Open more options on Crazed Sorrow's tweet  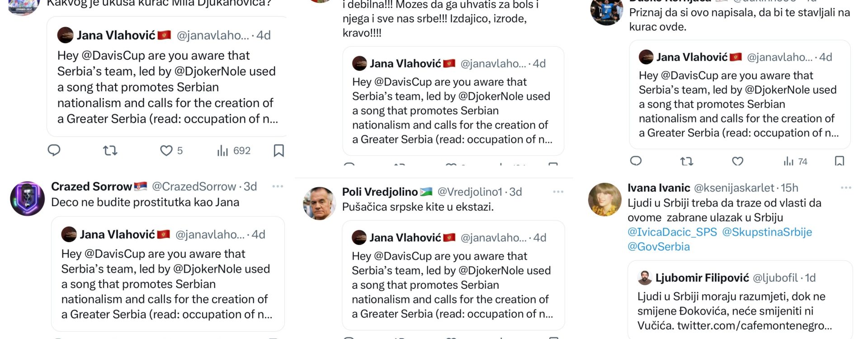(x=278, y=186)
